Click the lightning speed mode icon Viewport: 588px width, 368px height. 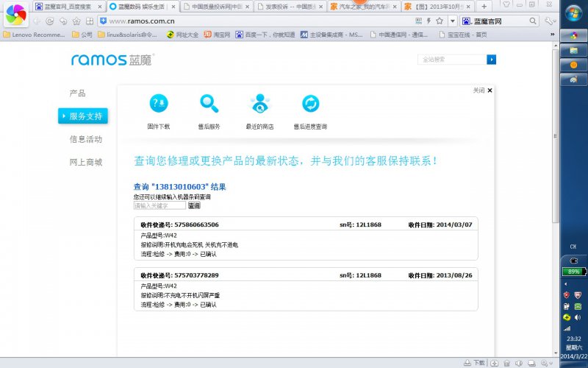429,21
